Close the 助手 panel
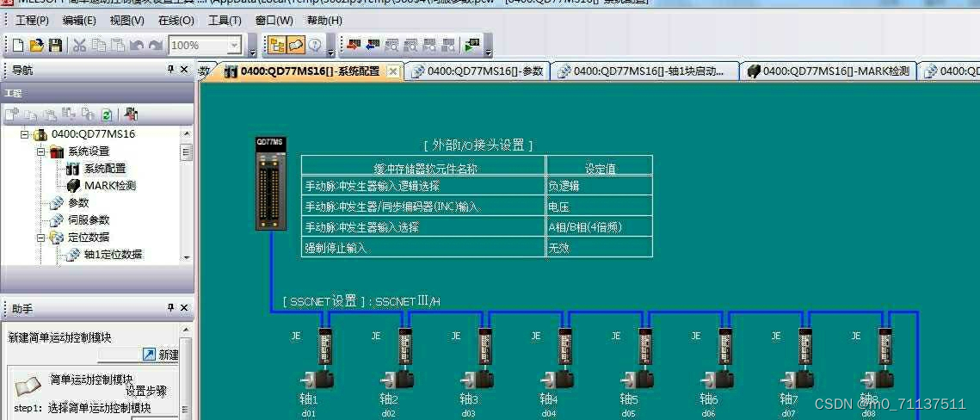The image size is (980, 420). 184,308
